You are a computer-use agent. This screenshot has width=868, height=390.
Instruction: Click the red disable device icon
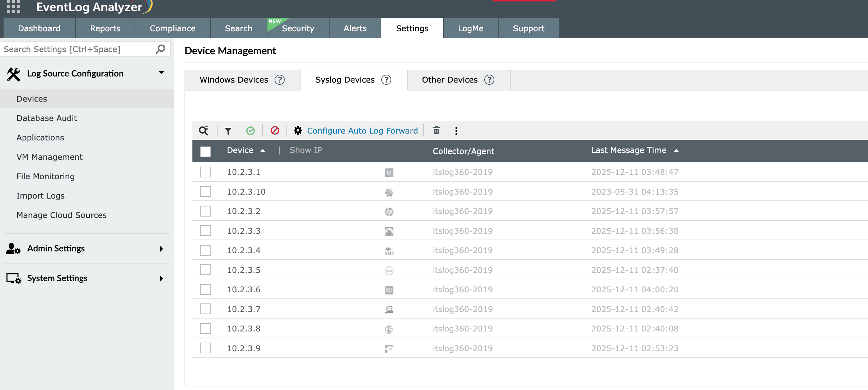275,130
